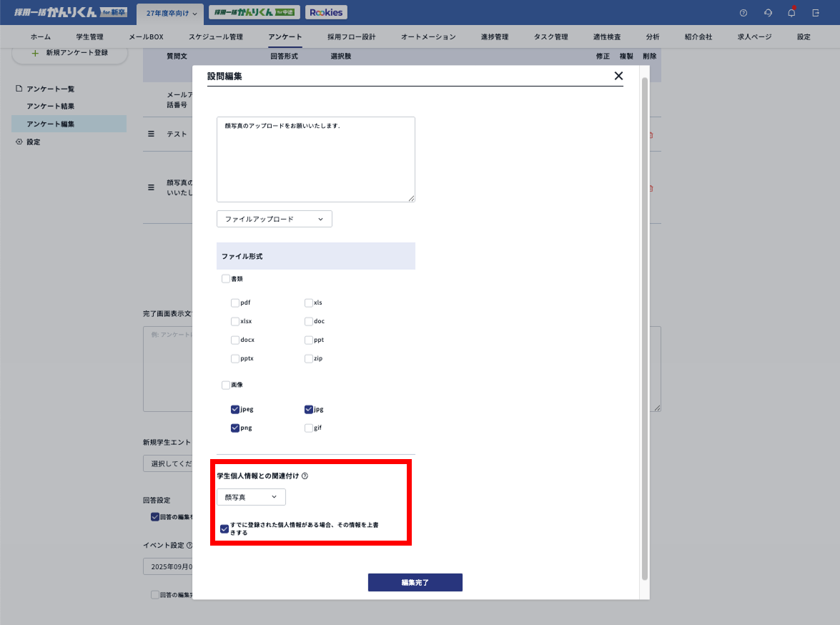Click help icon beside 学生個人情報との関連付け

[305, 476]
